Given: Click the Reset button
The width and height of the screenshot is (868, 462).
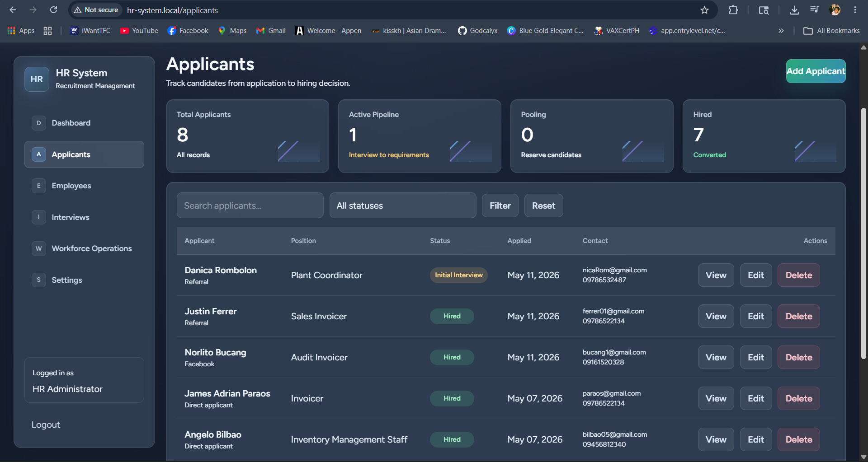Looking at the screenshot, I should (x=543, y=205).
